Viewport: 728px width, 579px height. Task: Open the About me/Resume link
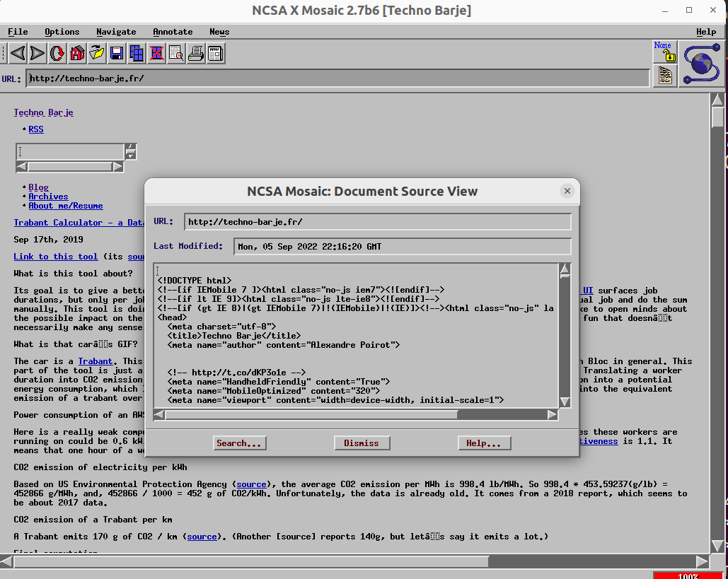[66, 206]
